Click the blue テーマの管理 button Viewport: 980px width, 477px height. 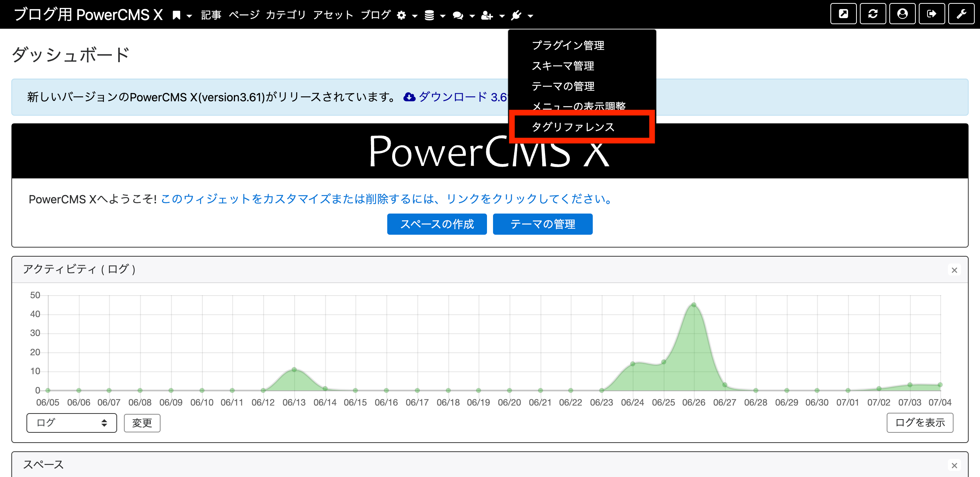543,224
